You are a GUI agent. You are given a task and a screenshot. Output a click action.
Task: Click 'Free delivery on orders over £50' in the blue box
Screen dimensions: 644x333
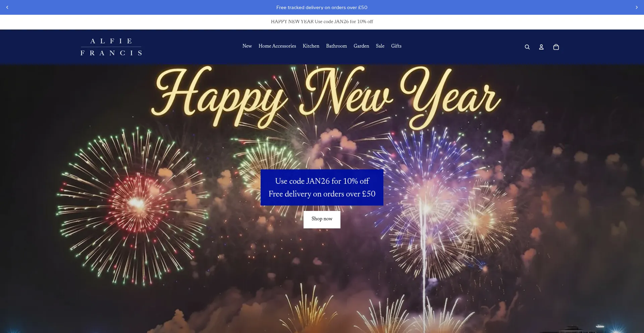tap(322, 194)
